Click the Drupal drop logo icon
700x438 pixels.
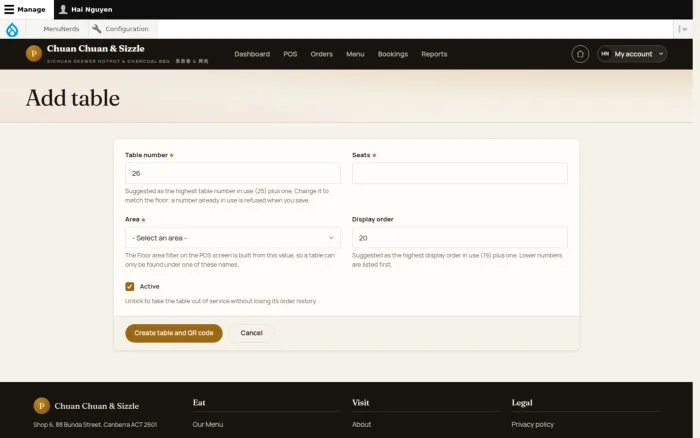pos(12,29)
